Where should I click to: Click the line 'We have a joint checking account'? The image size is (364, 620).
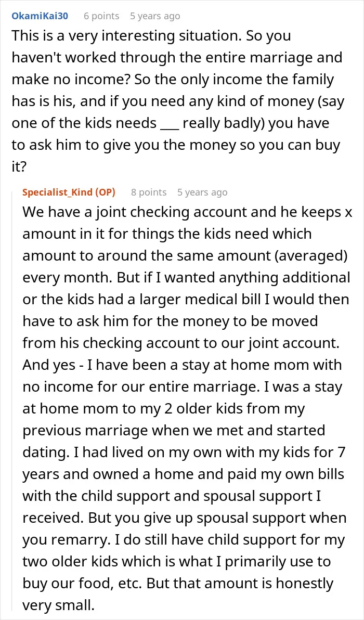[187, 212]
